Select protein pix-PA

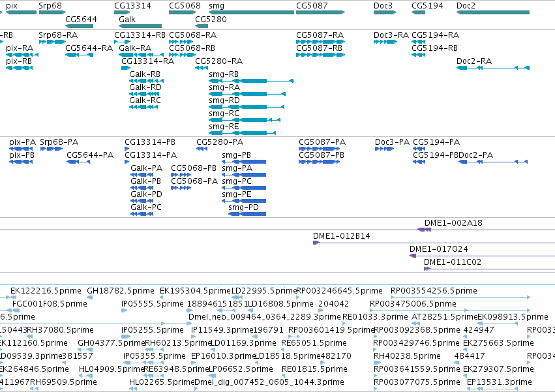pyautogui.click(x=21, y=149)
